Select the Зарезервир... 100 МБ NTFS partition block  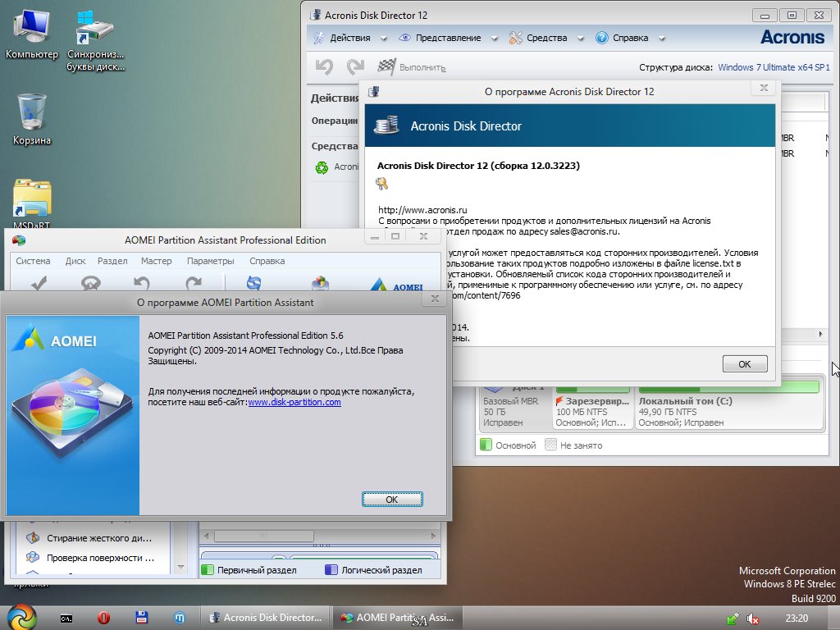pos(592,406)
